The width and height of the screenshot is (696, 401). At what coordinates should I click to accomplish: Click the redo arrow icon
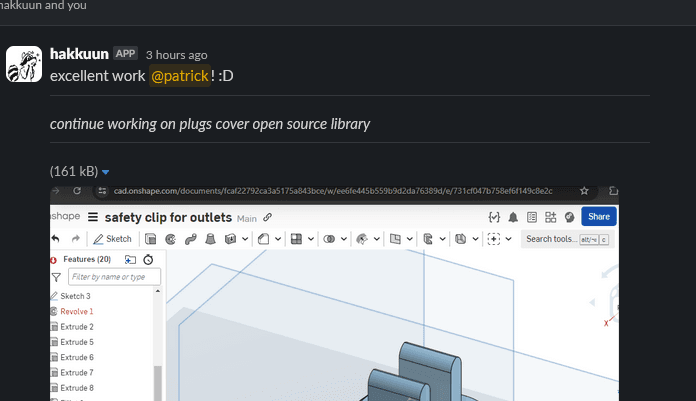tap(76, 239)
